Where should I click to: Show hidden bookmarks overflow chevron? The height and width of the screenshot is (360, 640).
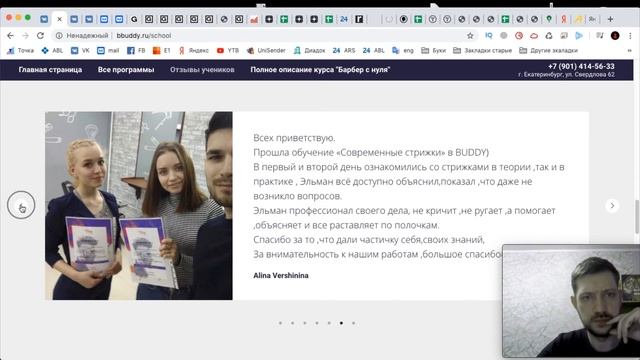tap(629, 51)
